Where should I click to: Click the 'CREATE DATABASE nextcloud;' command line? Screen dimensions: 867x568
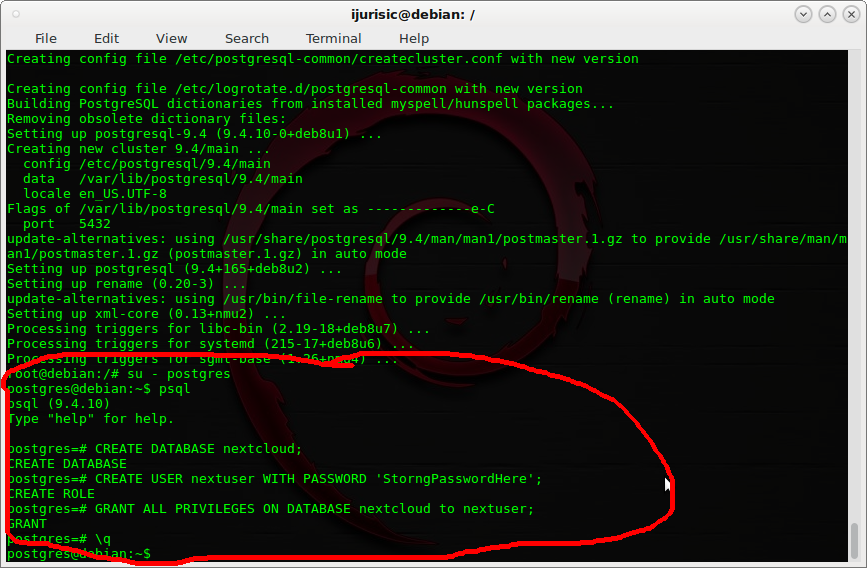click(x=155, y=449)
